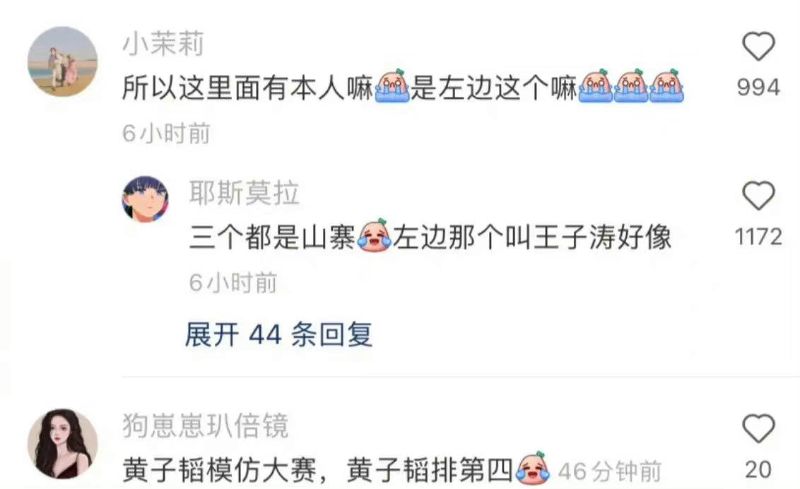Click the 994 like count
Viewport: 800px width, 489px height.
click(759, 87)
